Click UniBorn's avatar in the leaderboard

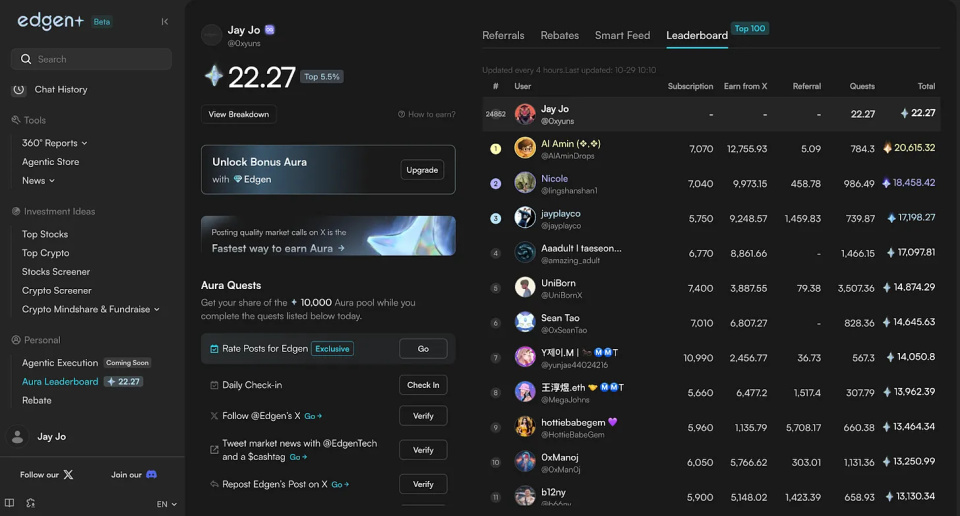click(525, 287)
